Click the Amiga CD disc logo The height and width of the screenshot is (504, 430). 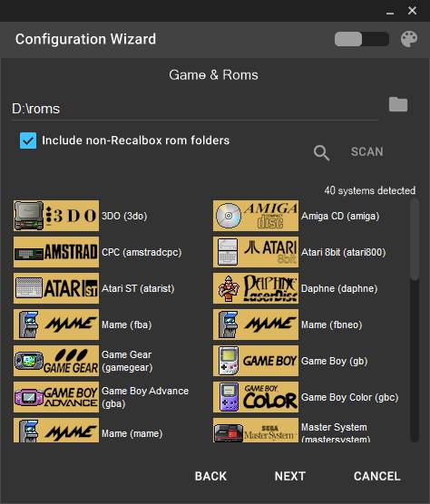point(256,216)
